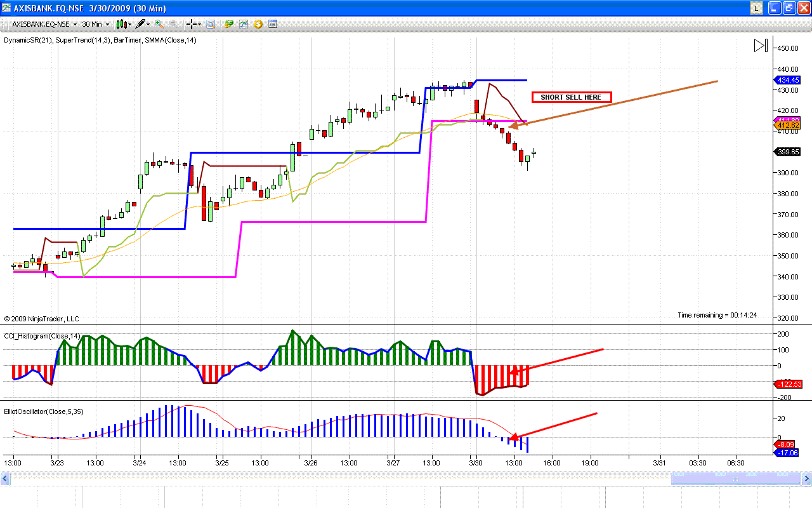This screenshot has height=508, width=812.
Task: Click the 450.00 price axis label
Action: (x=789, y=48)
